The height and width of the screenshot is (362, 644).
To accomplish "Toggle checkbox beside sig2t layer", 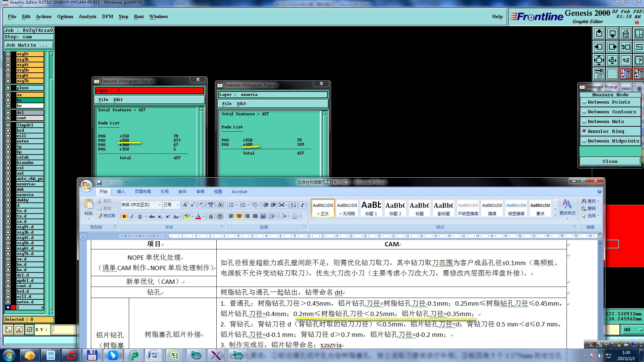I will pyautogui.click(x=8, y=54).
